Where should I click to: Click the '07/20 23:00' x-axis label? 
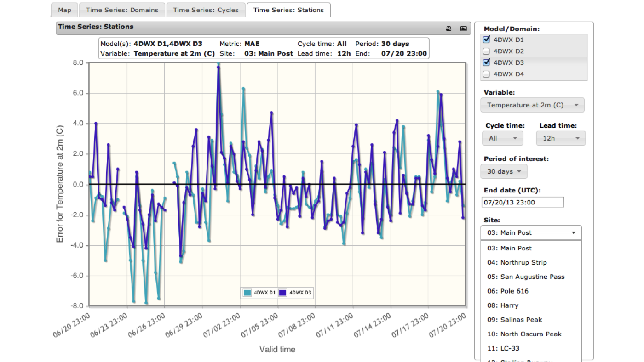(448, 325)
